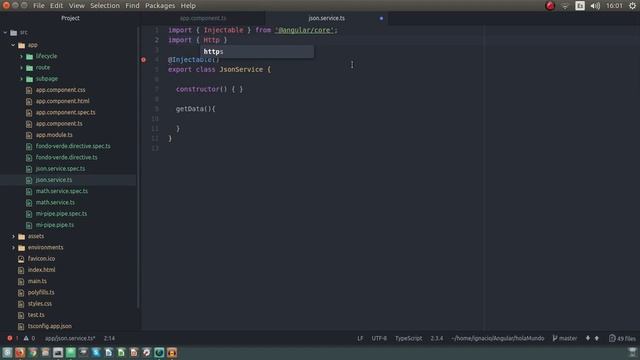Expand the subpage folder chevron
The height and width of the screenshot is (360, 640).
(21, 79)
